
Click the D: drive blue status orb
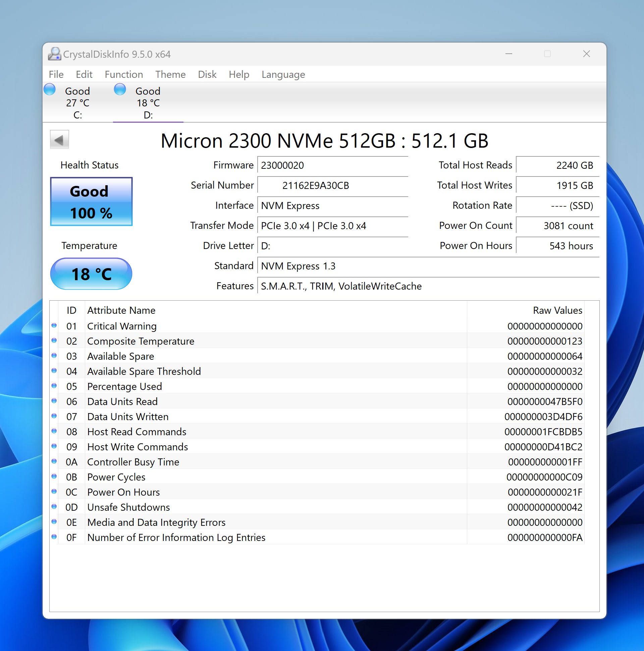click(120, 89)
